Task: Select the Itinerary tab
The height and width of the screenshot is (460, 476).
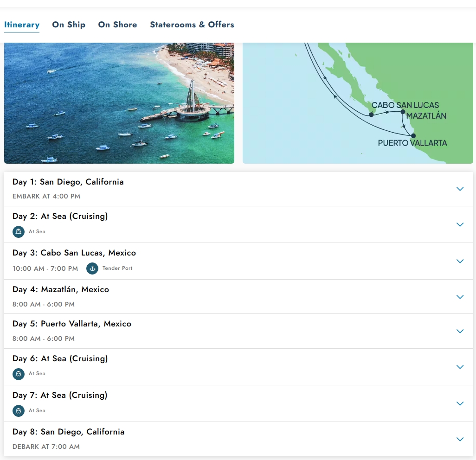Action: pyautogui.click(x=22, y=25)
